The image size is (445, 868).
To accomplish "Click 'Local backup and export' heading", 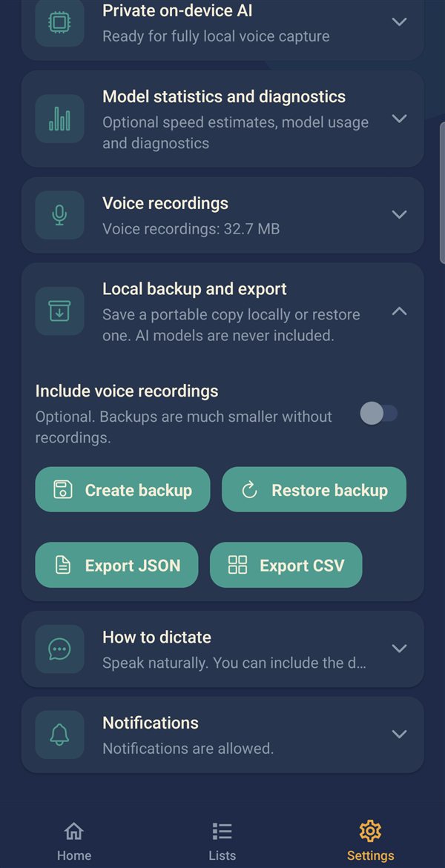I will tap(194, 289).
